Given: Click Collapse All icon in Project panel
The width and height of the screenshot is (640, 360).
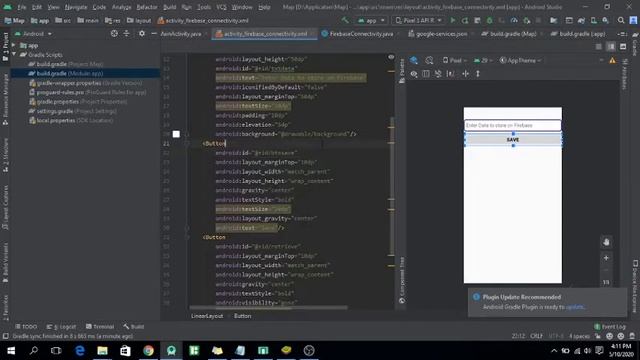Looking at the screenshot, I should (x=127, y=33).
